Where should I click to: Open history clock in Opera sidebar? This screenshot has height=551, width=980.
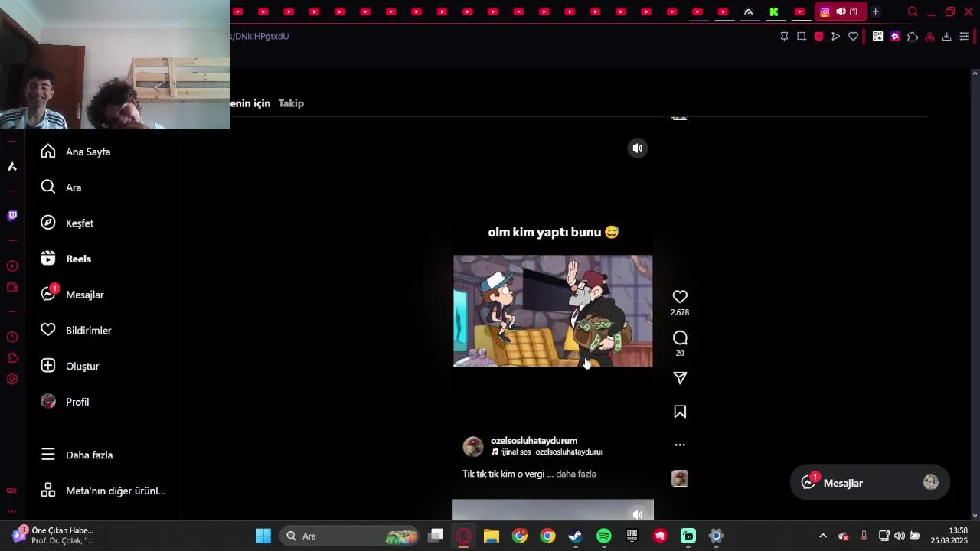[12, 337]
